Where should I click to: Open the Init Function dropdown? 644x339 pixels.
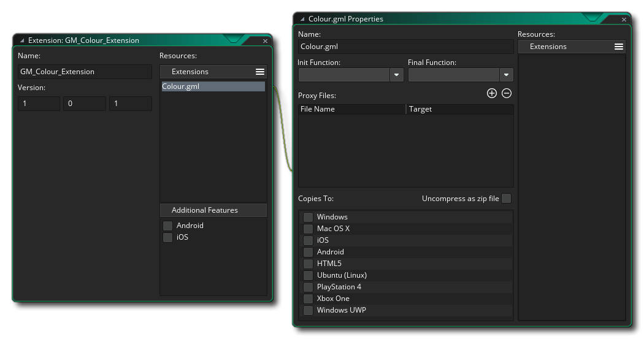pos(397,75)
